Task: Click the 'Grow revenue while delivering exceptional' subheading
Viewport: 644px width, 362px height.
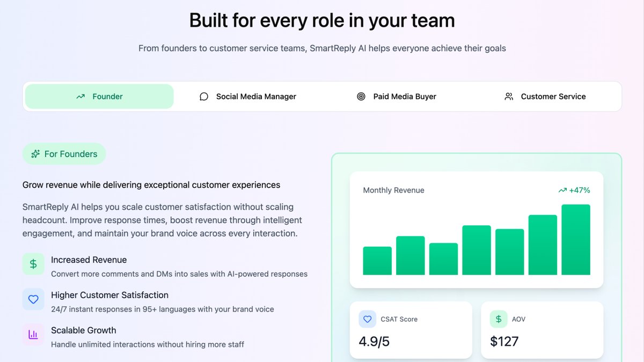Action: pos(151,185)
